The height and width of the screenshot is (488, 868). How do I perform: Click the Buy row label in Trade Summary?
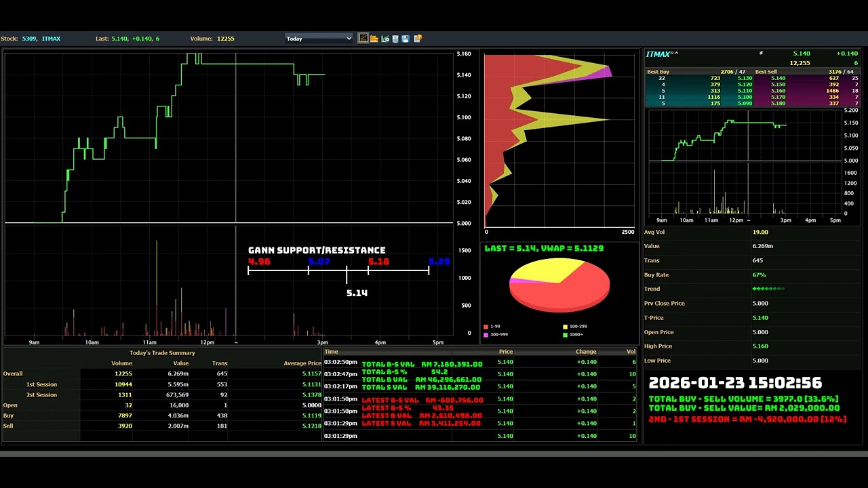[8, 415]
